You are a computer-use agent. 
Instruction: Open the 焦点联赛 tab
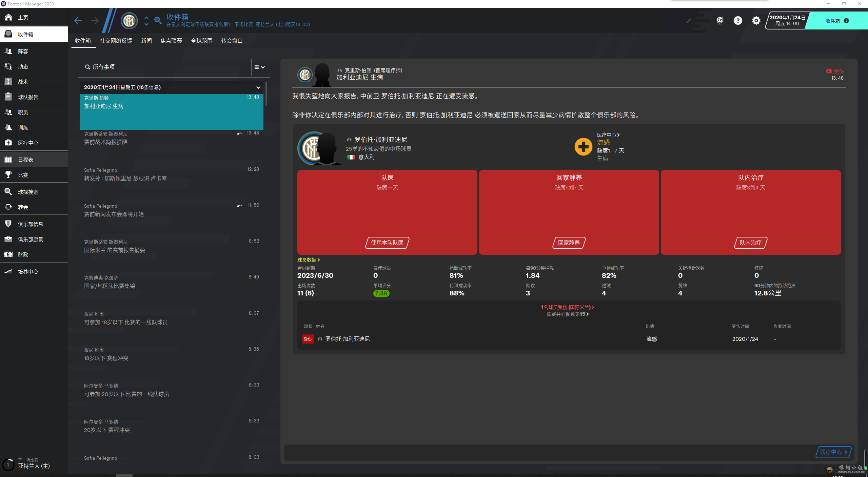[x=171, y=41]
